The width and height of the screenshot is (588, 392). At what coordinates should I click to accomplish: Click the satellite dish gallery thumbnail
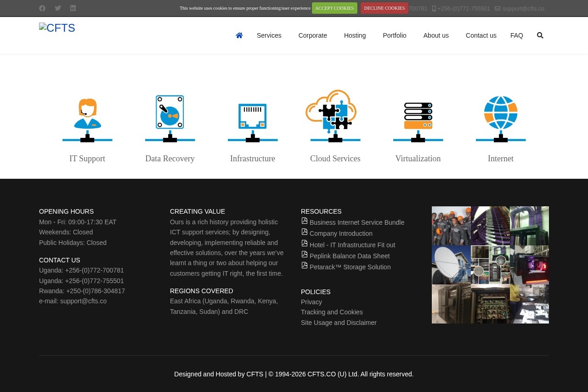pyautogui.click(x=451, y=265)
